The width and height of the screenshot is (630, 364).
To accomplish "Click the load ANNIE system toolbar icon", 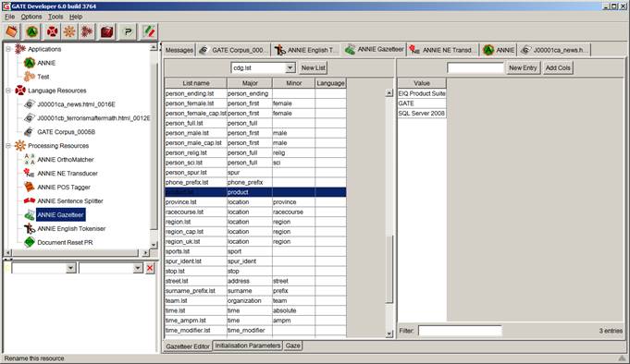I will click(32, 31).
